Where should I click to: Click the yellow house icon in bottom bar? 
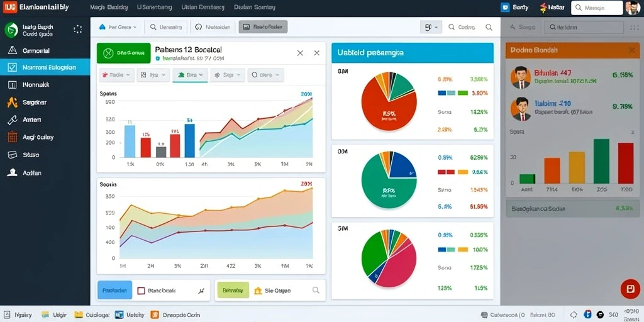(x=258, y=291)
